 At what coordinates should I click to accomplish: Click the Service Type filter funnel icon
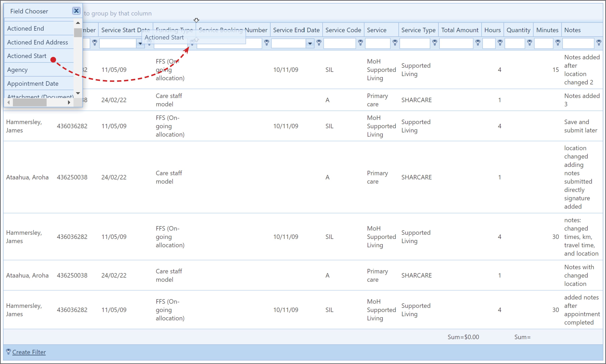click(434, 43)
